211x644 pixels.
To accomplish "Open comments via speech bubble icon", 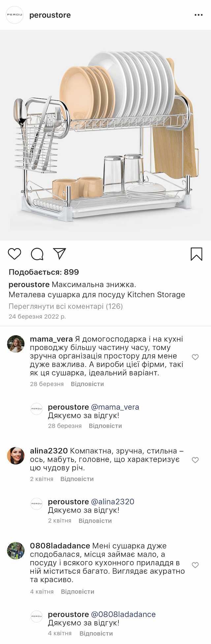I will [x=37, y=254].
